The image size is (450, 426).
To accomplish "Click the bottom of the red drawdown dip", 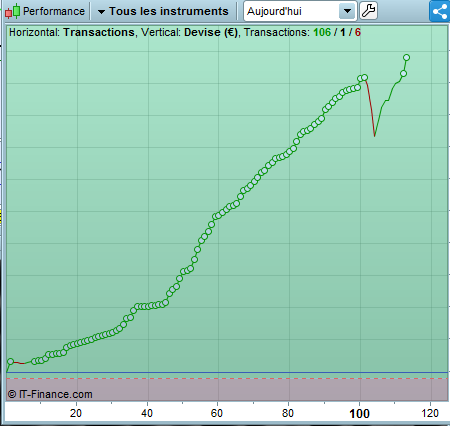I will pos(375,135).
